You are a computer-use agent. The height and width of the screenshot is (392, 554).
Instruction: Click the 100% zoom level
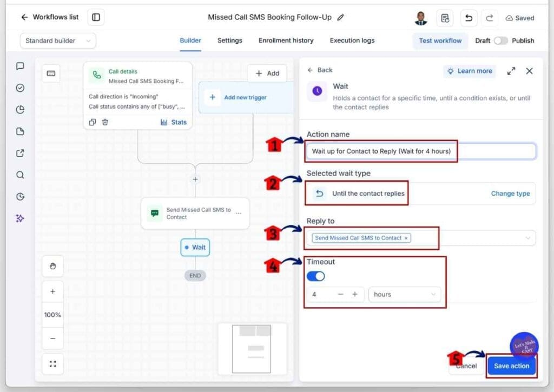coord(52,315)
